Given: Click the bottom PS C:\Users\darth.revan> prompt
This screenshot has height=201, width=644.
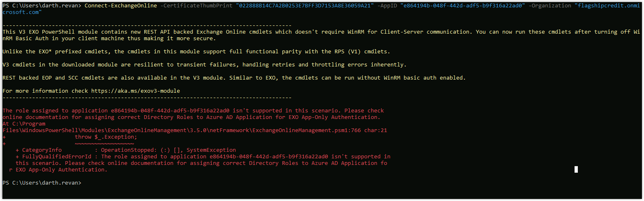Looking at the screenshot, I should pos(42,183).
